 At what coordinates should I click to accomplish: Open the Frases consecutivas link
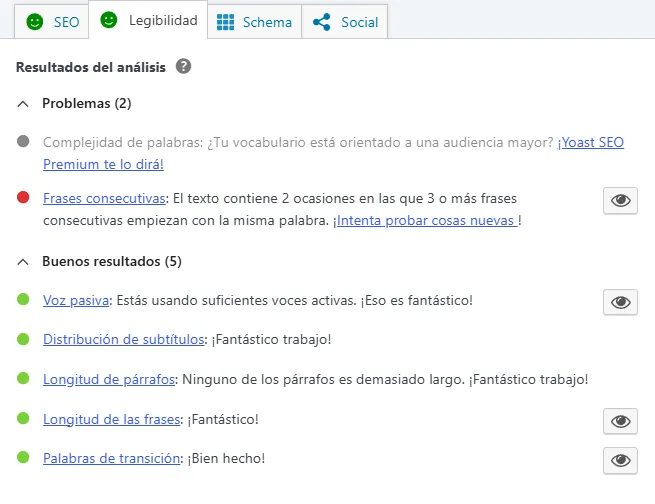click(x=104, y=198)
